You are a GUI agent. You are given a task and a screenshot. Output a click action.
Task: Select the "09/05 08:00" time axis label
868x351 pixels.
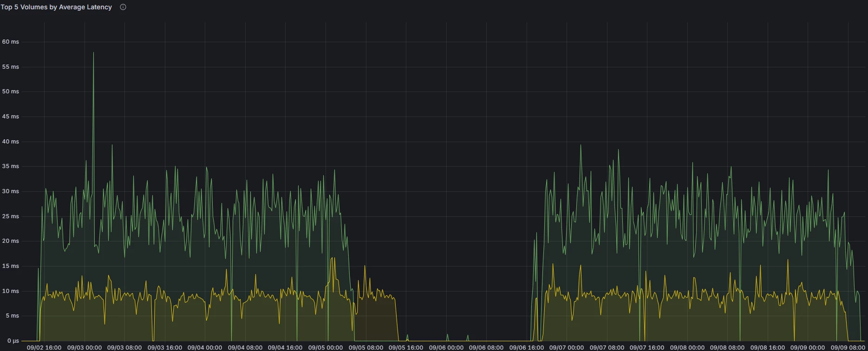point(366,347)
